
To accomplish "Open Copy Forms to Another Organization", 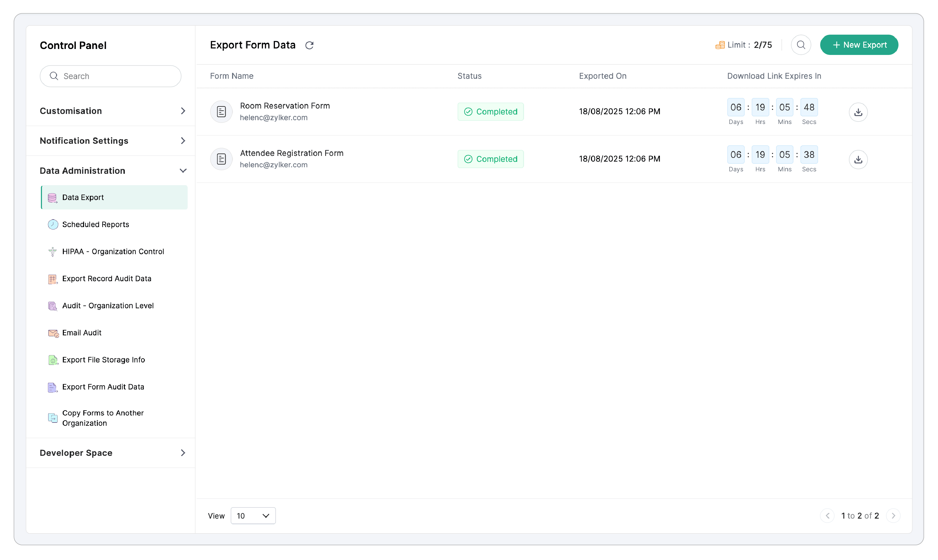I will [103, 418].
